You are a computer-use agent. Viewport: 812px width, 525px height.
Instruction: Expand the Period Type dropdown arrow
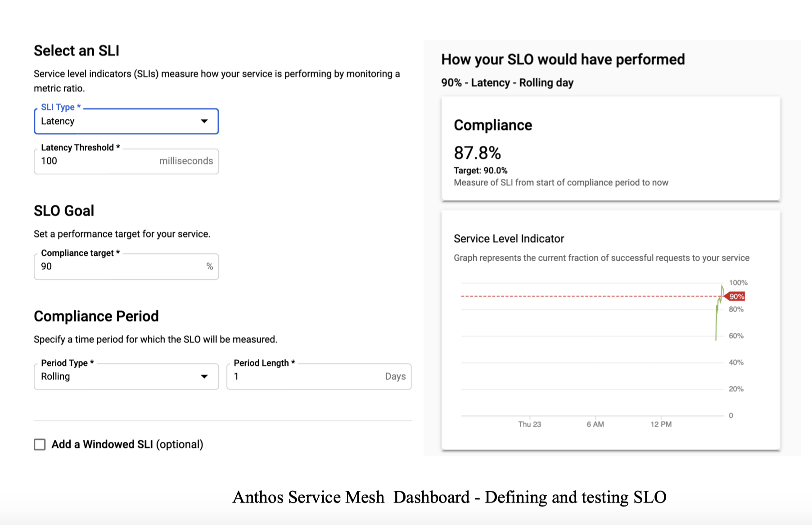205,376
